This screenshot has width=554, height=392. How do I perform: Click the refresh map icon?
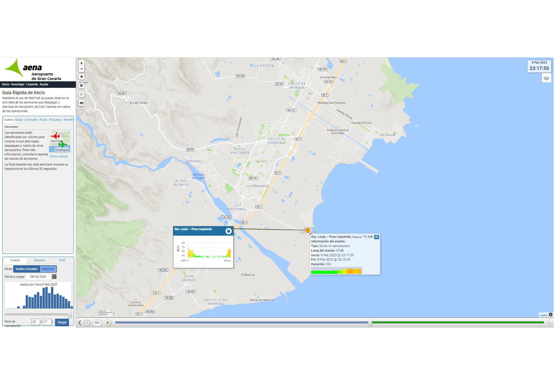pyautogui.click(x=81, y=94)
